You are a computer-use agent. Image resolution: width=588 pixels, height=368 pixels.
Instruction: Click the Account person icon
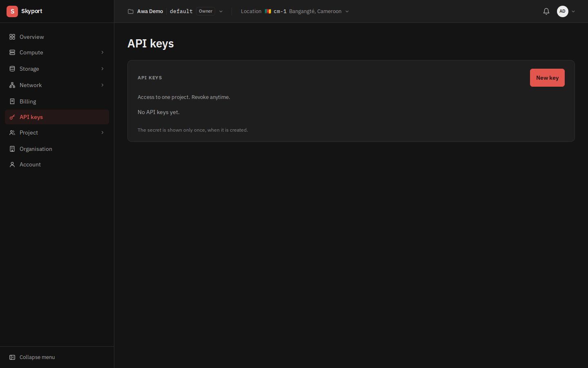pos(12,164)
